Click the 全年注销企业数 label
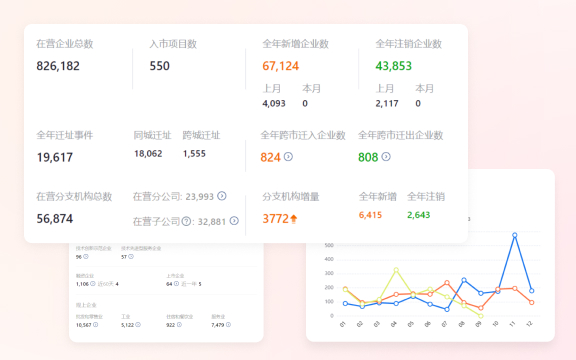576x360 pixels. coord(408,44)
